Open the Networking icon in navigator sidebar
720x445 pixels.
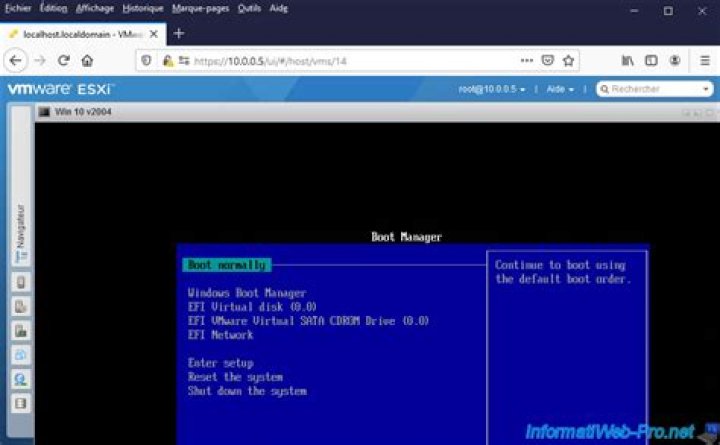click(x=21, y=355)
